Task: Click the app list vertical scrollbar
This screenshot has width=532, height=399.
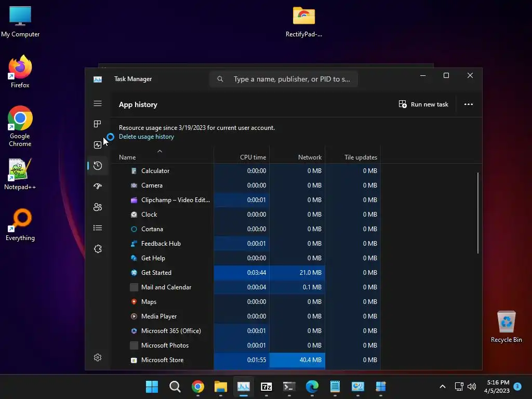Action: click(x=478, y=213)
